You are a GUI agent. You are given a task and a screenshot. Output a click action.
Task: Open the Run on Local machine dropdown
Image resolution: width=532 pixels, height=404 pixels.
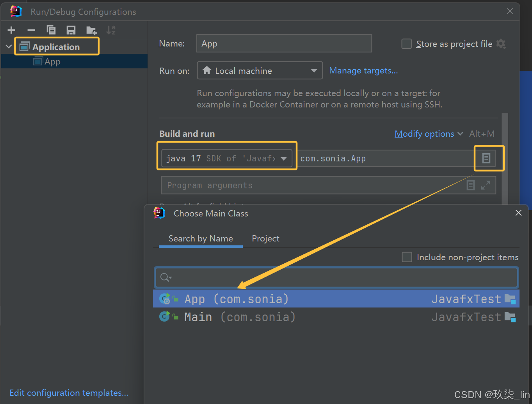(x=260, y=70)
